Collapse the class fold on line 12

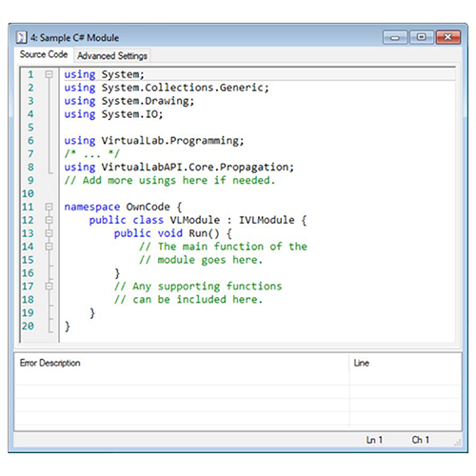[x=49, y=220]
